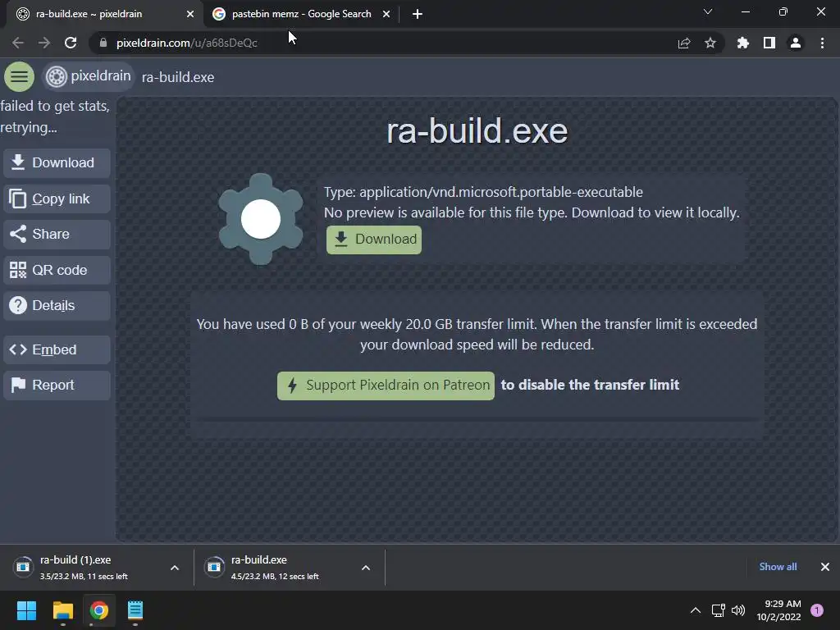Open the Windows Start menu

[26, 610]
